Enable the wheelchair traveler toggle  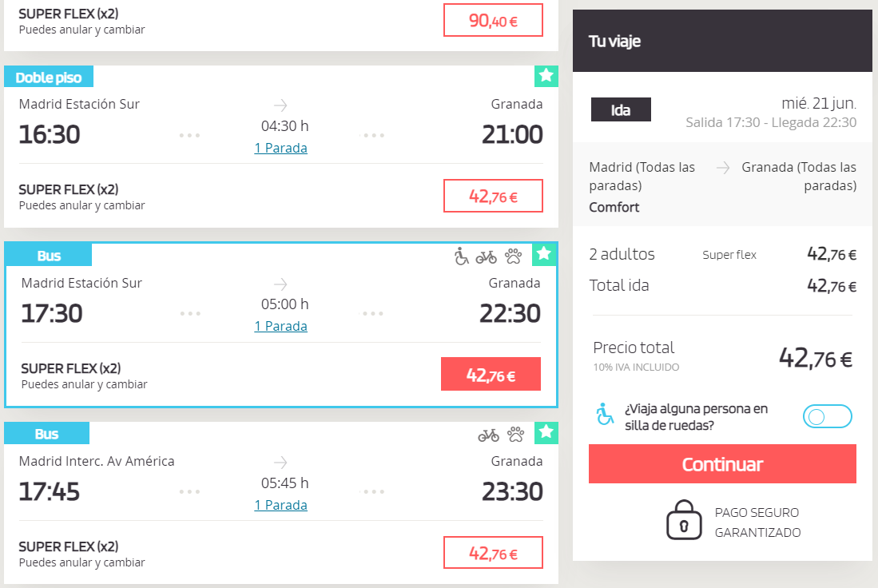[x=827, y=416]
